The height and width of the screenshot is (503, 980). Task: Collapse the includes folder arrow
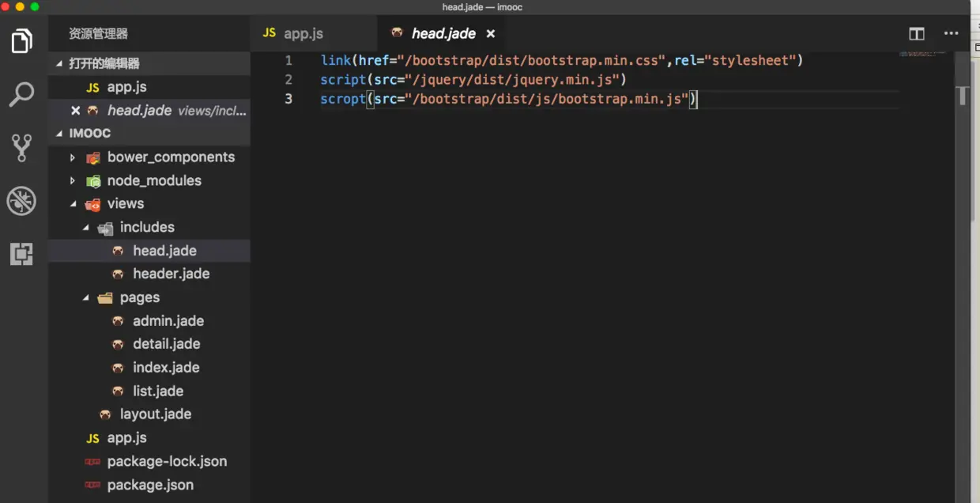(x=86, y=228)
